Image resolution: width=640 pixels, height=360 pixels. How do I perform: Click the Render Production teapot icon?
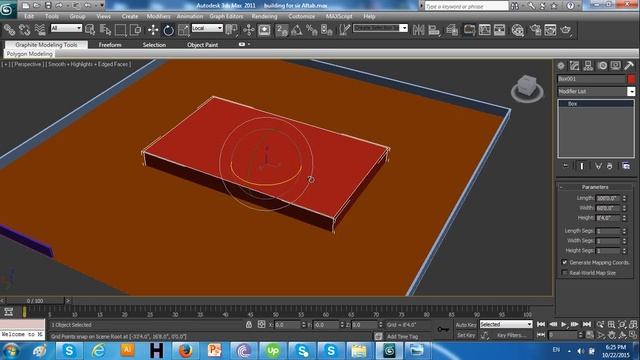coord(566,30)
